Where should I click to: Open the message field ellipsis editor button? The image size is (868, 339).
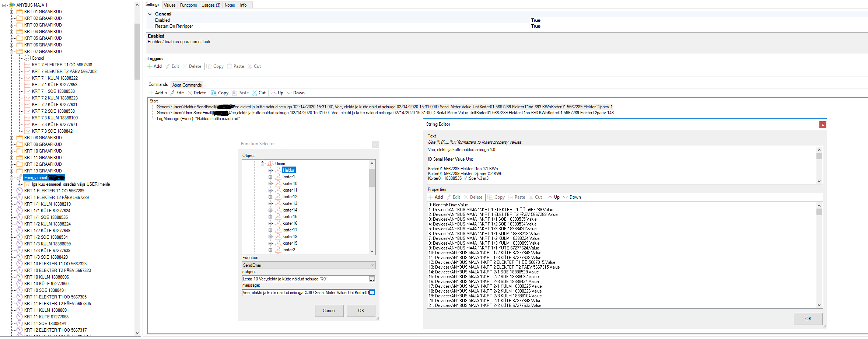(372, 293)
